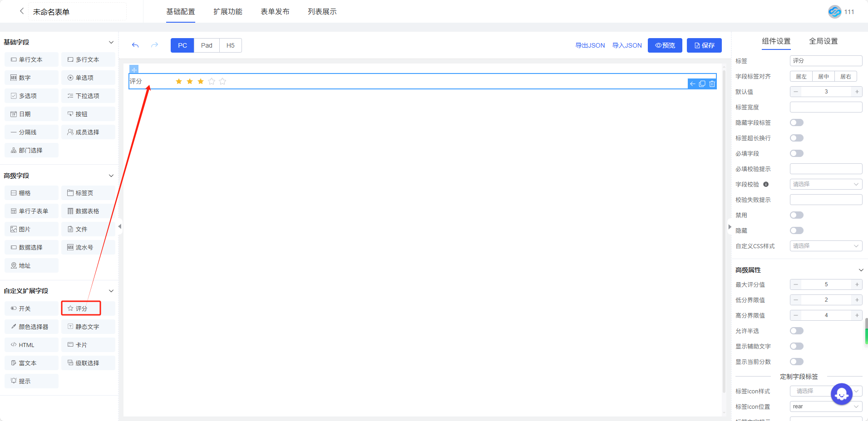Click the fourth star in rating field

pos(212,82)
